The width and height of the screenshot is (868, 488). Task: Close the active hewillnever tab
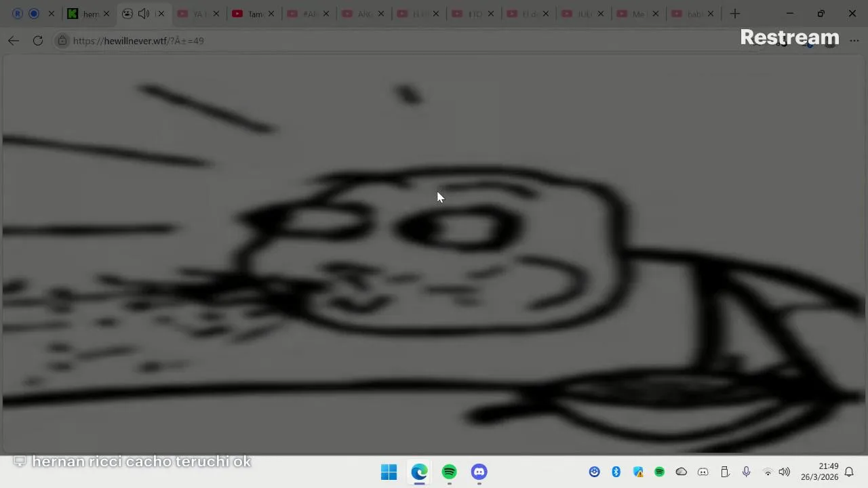(x=161, y=14)
